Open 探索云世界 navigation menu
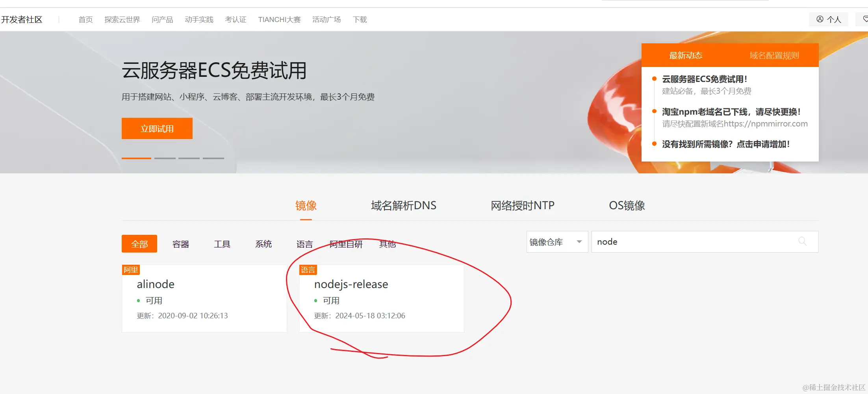Screen dimensions: 868x394 (x=122, y=19)
